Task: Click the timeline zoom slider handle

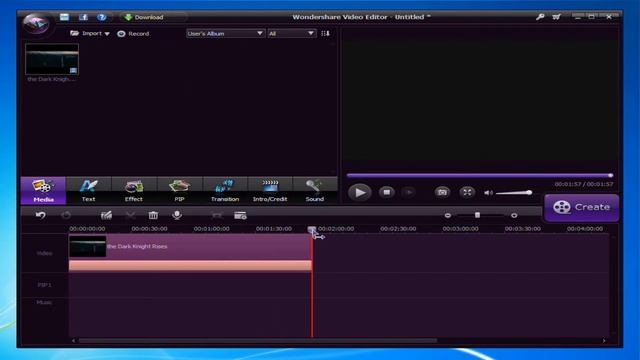Action: (477, 215)
